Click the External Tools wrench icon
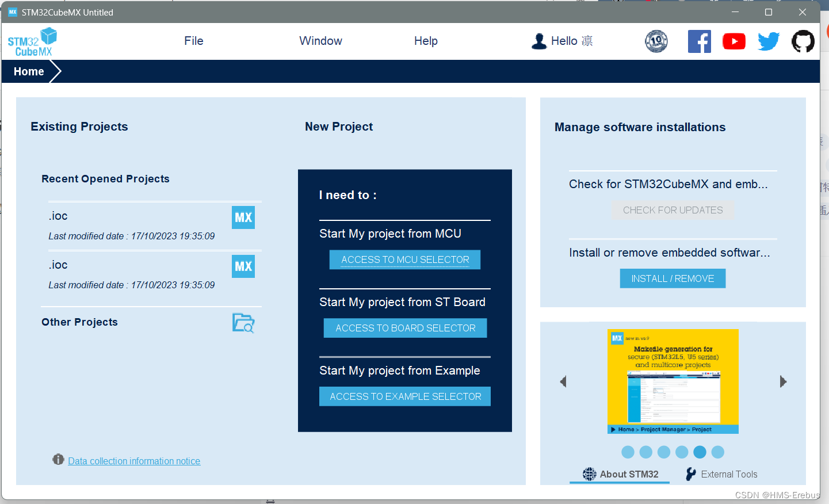This screenshot has width=829, height=504. click(691, 474)
